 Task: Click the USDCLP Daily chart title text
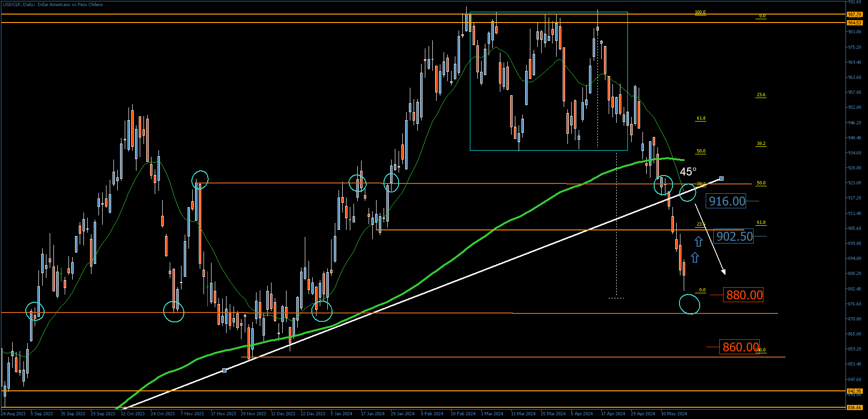coord(53,5)
